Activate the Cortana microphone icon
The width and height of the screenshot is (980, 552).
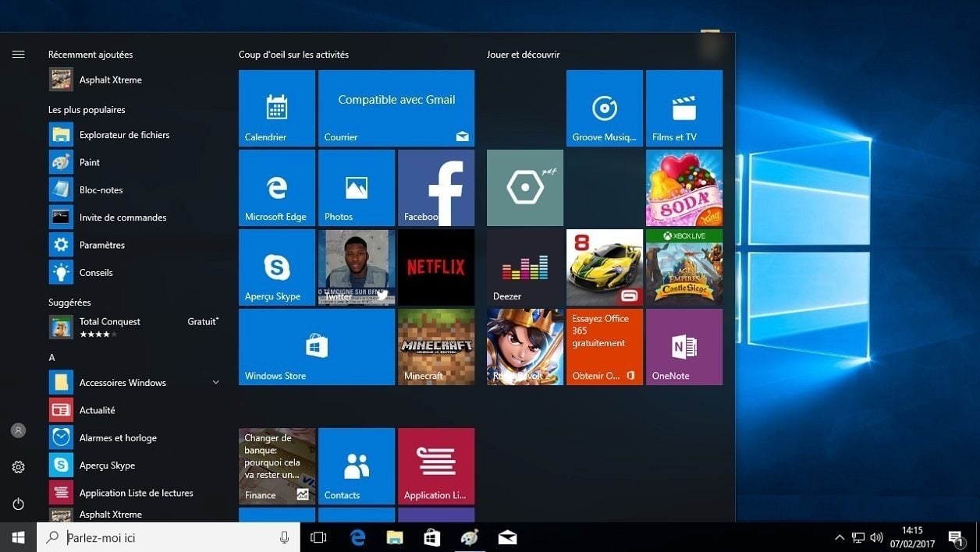[x=284, y=537]
